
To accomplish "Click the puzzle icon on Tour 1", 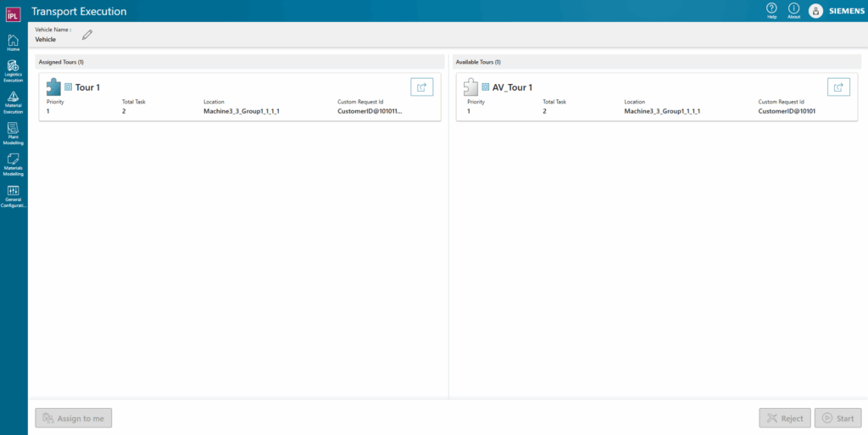I will pyautogui.click(x=53, y=86).
